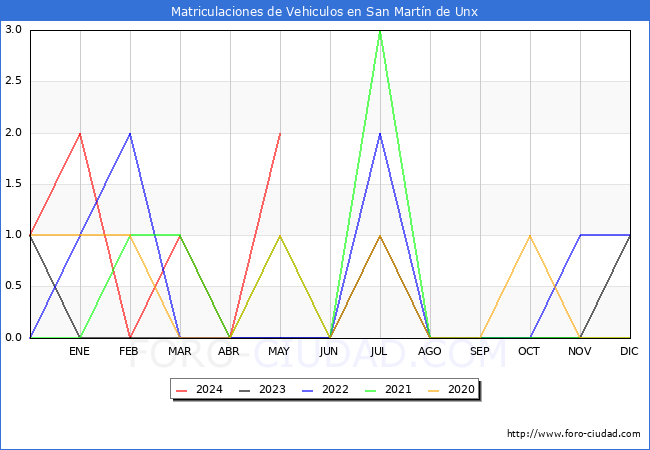Click the 1.0 y-axis value

pyautogui.click(x=13, y=235)
